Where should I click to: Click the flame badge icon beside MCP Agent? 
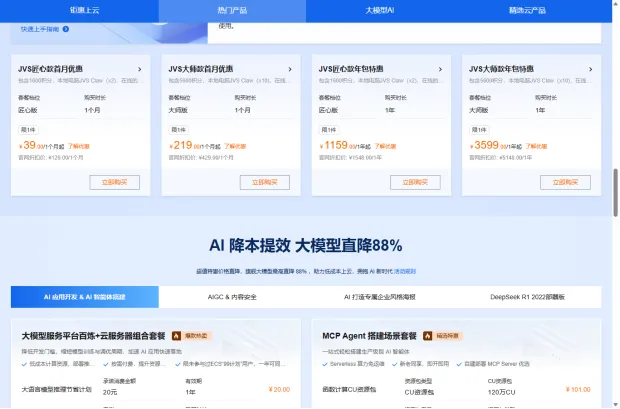[x=427, y=336]
